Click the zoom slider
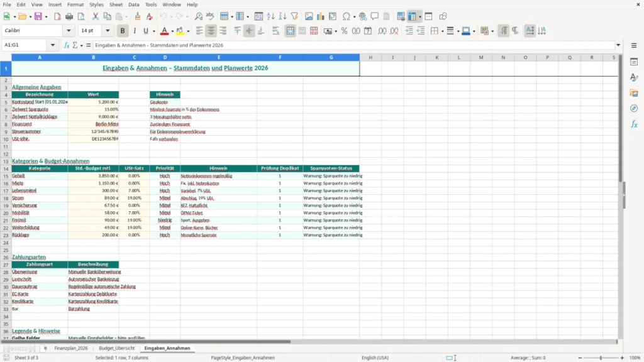 click(x=601, y=358)
